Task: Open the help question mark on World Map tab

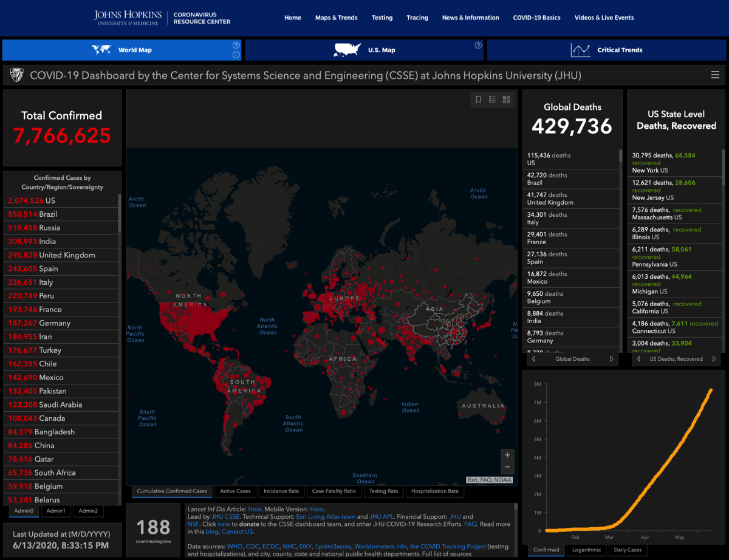Action: point(236,46)
